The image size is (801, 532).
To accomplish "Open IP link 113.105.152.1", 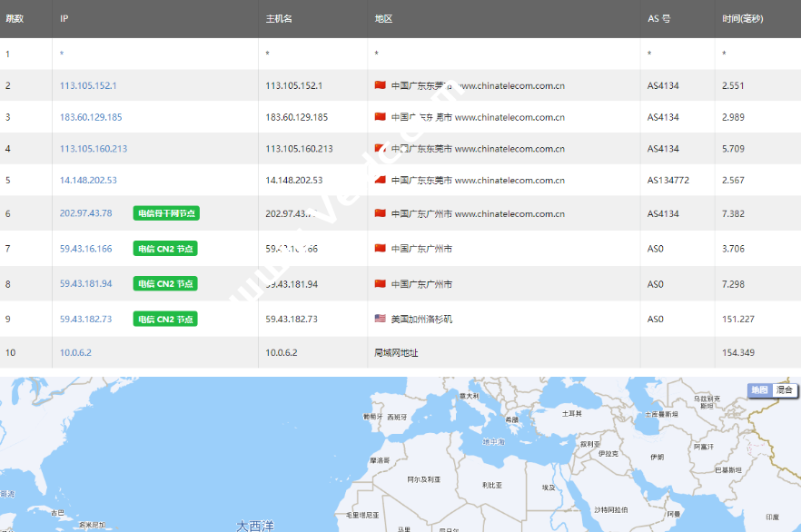I will point(88,86).
